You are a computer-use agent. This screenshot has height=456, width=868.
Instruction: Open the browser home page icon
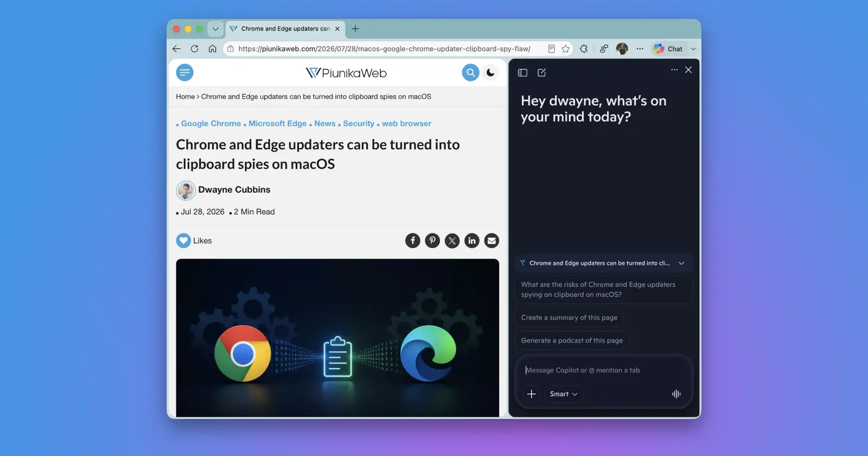[212, 49]
